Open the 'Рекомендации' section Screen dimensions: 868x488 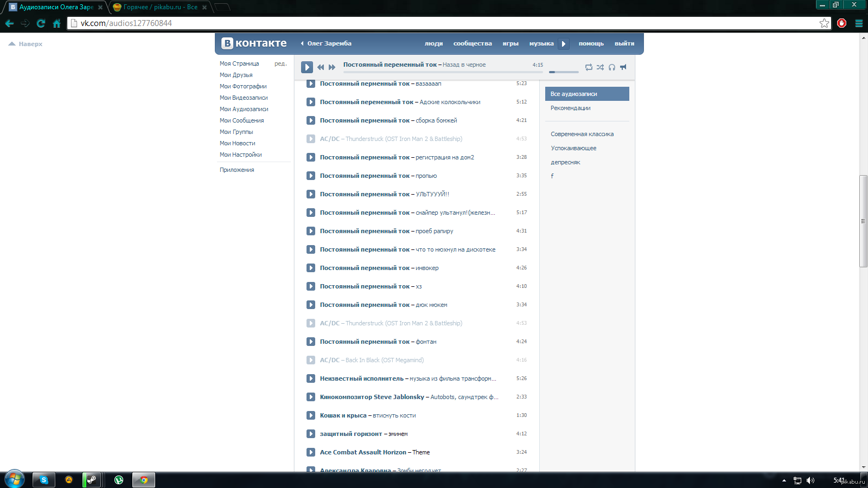tap(571, 108)
